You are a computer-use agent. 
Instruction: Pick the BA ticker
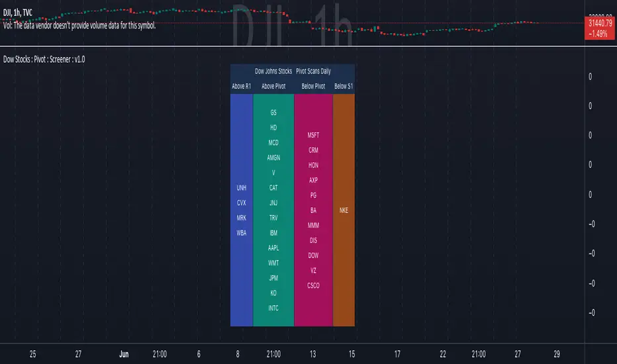coord(313,210)
